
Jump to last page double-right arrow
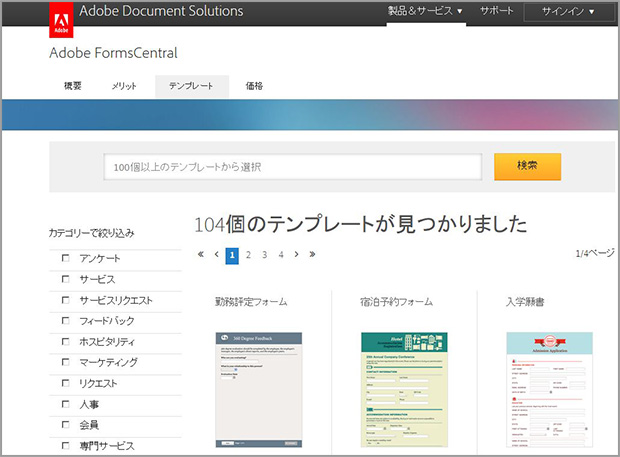[312, 254]
